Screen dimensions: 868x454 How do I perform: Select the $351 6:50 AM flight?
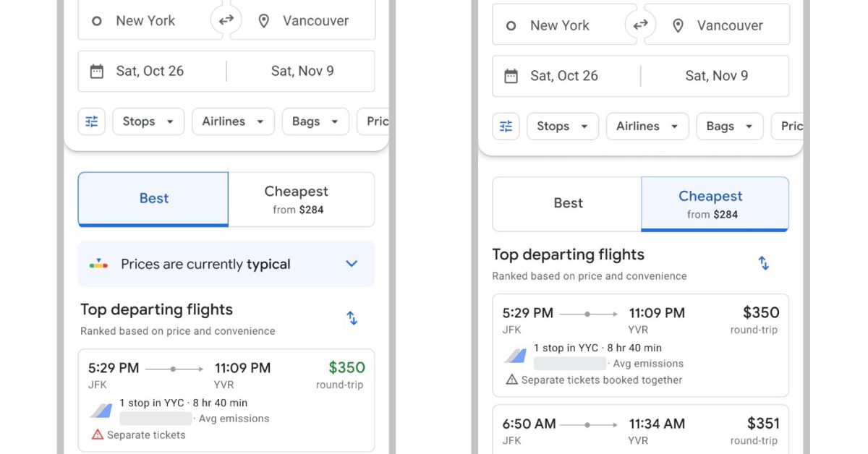pyautogui.click(x=640, y=431)
